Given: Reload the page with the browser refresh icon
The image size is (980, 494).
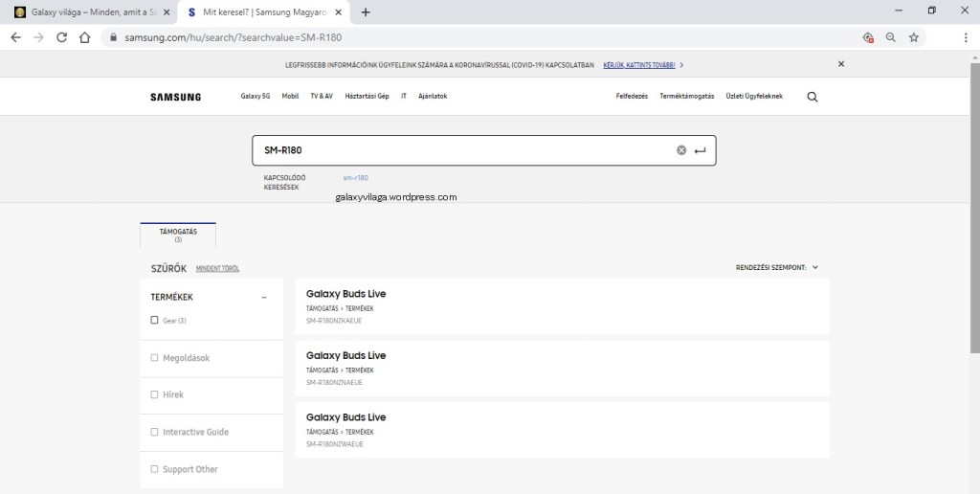Looking at the screenshot, I should coord(61,37).
